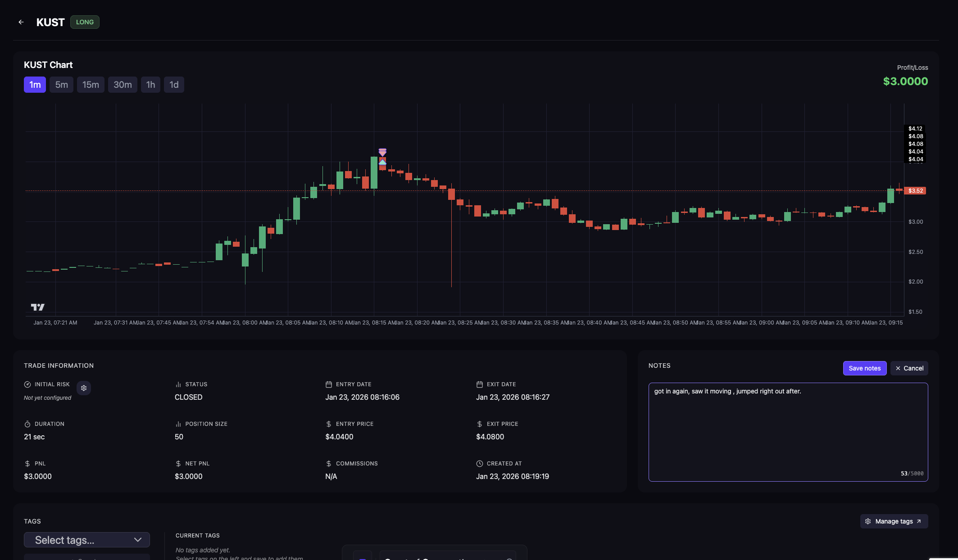Save the trade notes
Image resolution: width=958 pixels, height=560 pixels.
point(864,368)
